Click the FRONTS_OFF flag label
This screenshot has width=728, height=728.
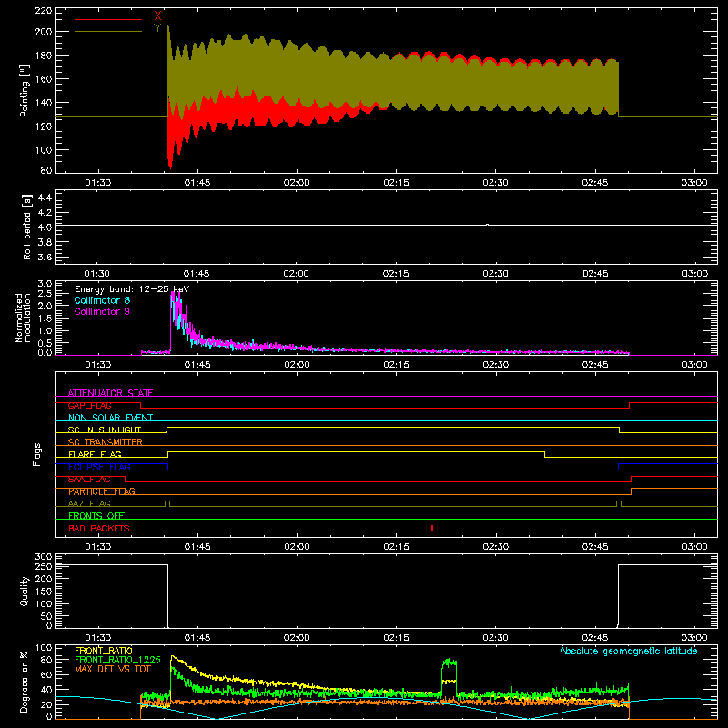pos(96,516)
